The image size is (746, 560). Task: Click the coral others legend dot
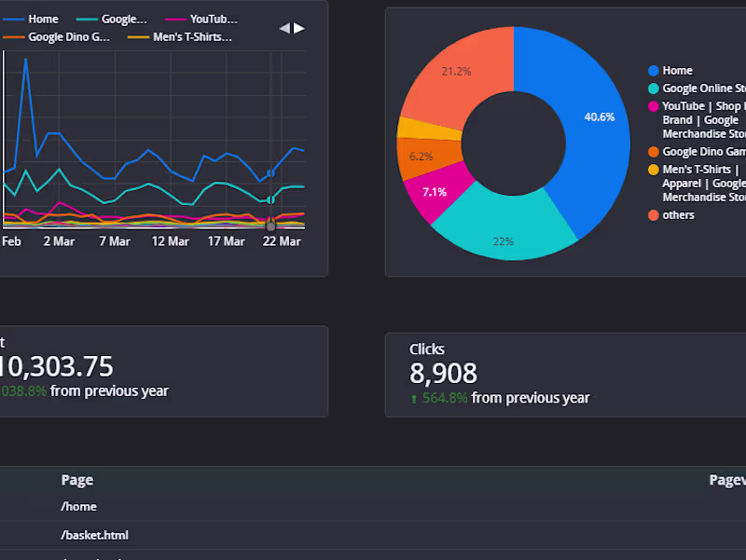point(654,215)
